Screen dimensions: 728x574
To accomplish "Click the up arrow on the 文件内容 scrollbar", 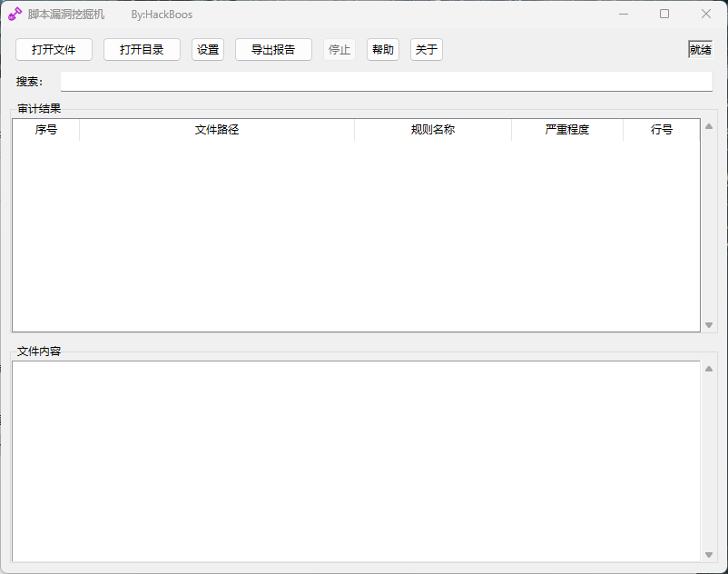I will click(709, 367).
